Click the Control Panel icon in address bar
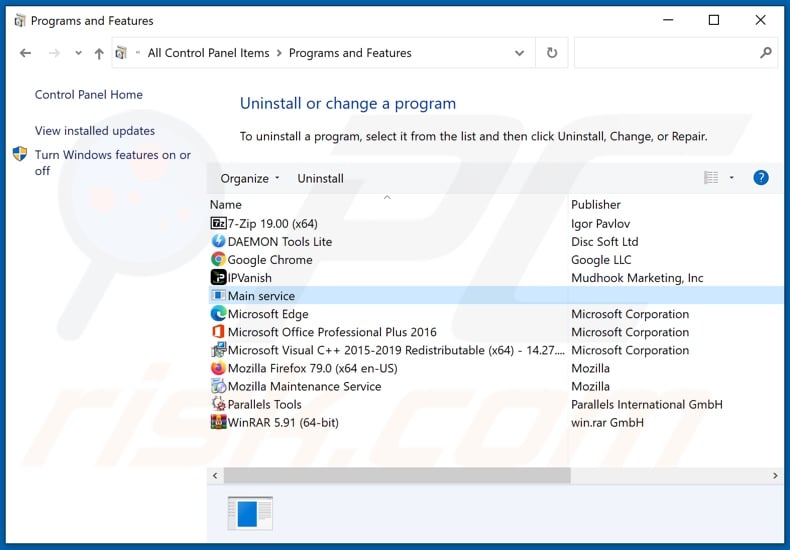This screenshot has width=790, height=550. 121,52
